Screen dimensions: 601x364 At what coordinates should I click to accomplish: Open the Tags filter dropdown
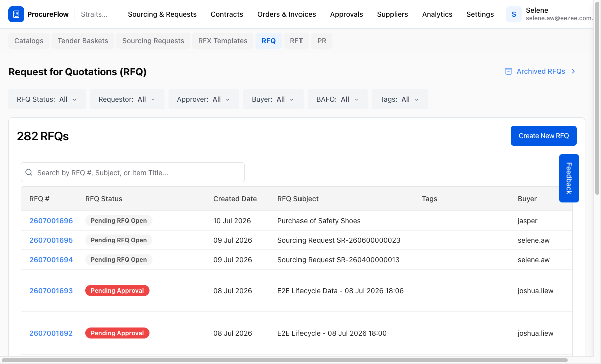[400, 99]
